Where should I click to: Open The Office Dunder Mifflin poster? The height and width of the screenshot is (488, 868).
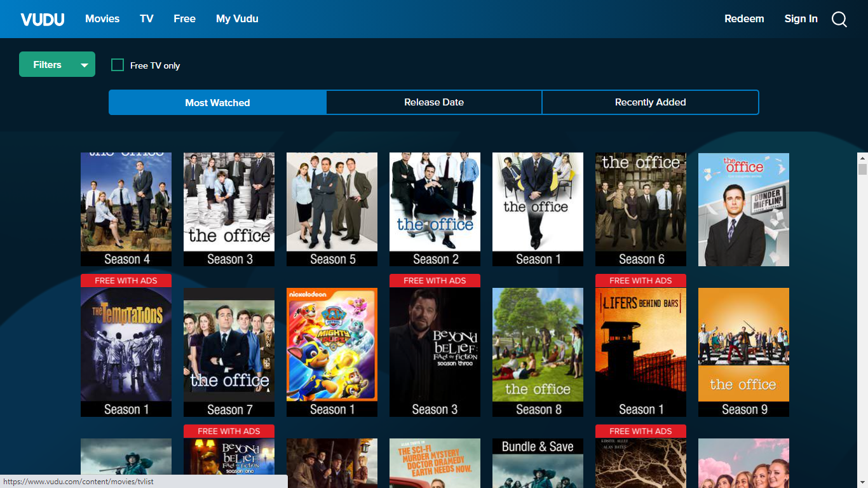click(x=743, y=209)
